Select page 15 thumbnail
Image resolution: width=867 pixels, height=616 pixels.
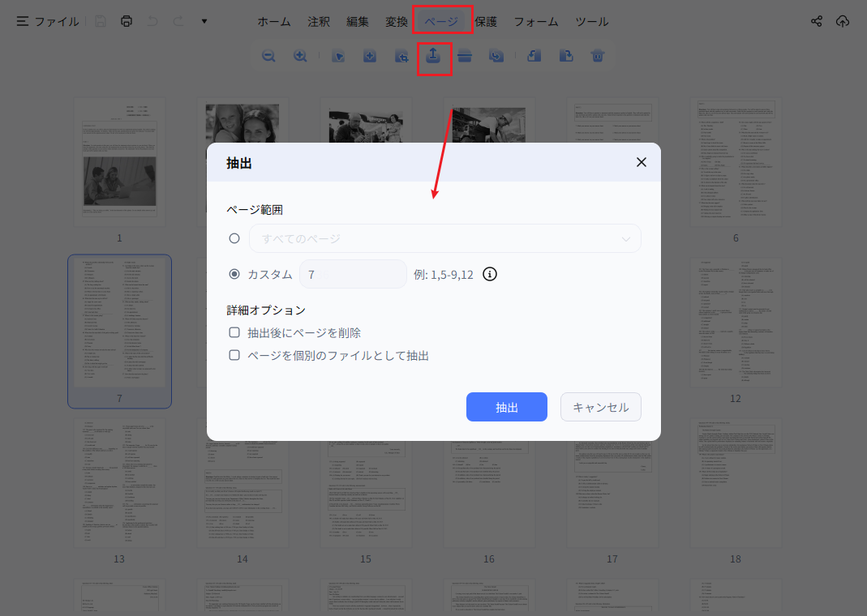point(366,494)
